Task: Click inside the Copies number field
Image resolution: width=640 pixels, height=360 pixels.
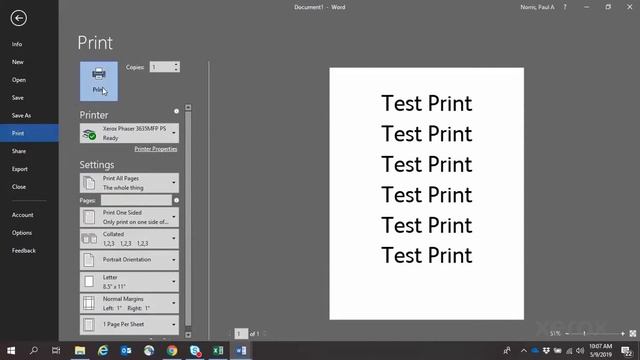Action: pos(161,67)
